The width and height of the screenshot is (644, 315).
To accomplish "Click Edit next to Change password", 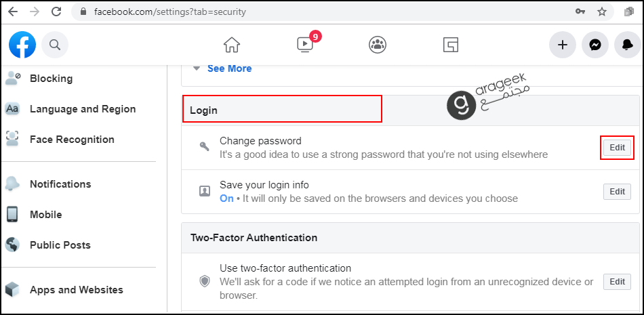I will coord(617,148).
